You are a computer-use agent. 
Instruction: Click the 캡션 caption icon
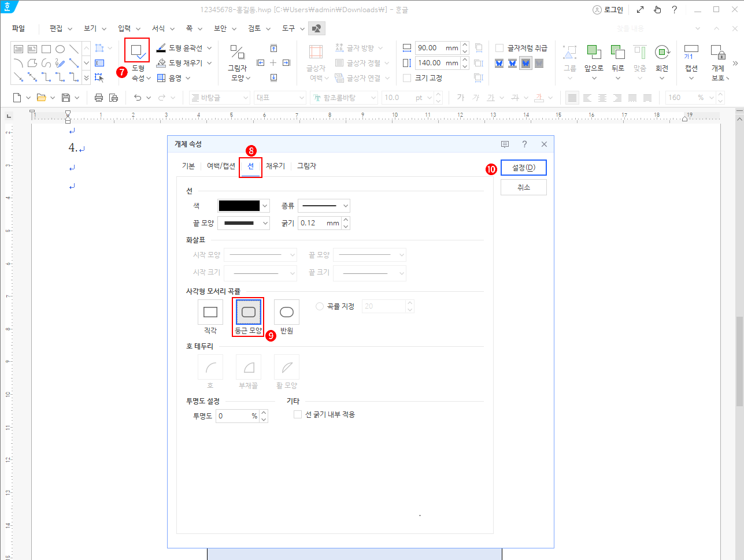click(x=691, y=53)
